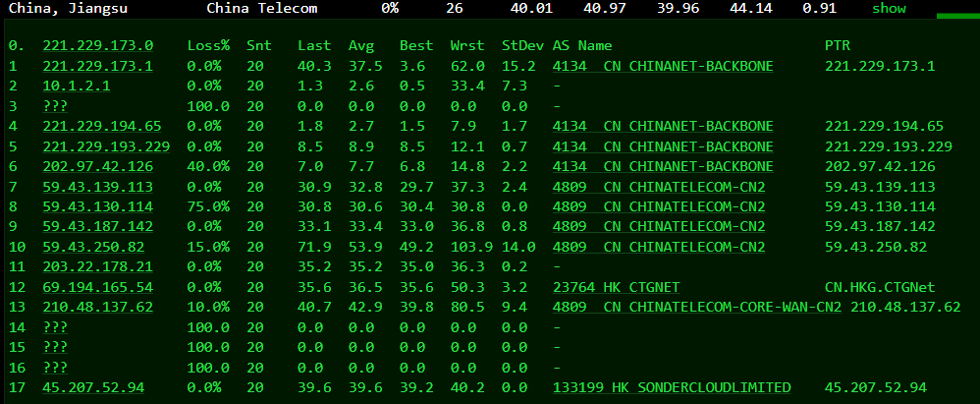Open hop 6 IP link 202.97.42.126
The height and width of the screenshot is (404, 980).
point(97,166)
